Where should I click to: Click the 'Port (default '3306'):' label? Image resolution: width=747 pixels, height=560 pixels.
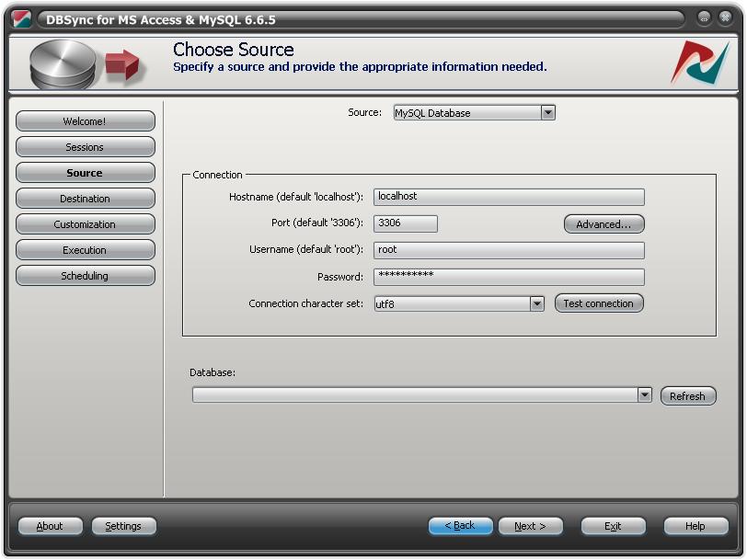click(x=317, y=223)
